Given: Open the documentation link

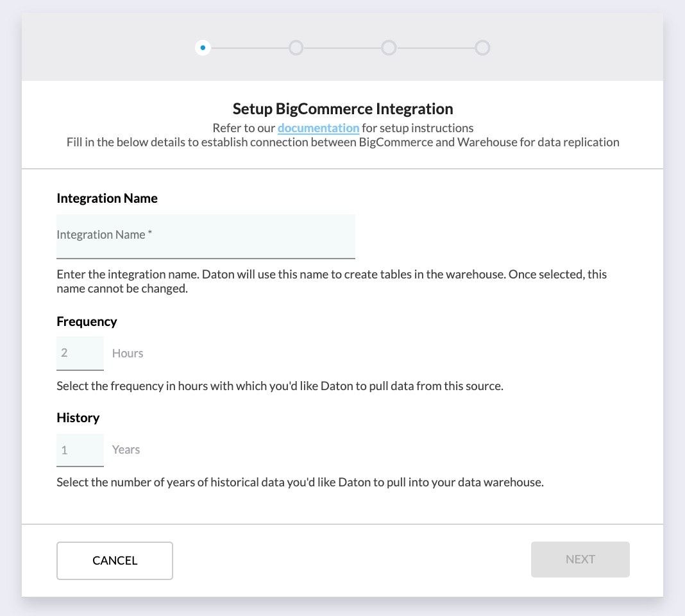Looking at the screenshot, I should tap(318, 128).
